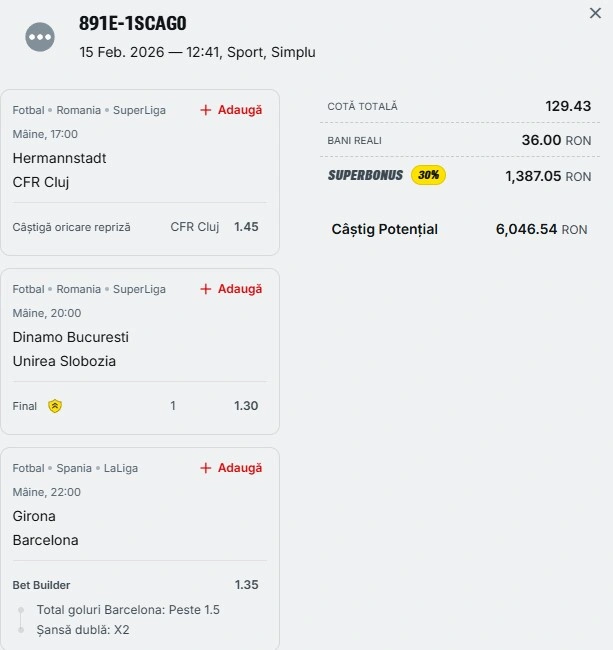
Task: Click the Total goluri Barcelona: Peste 1.5 selection
Action: click(x=128, y=610)
